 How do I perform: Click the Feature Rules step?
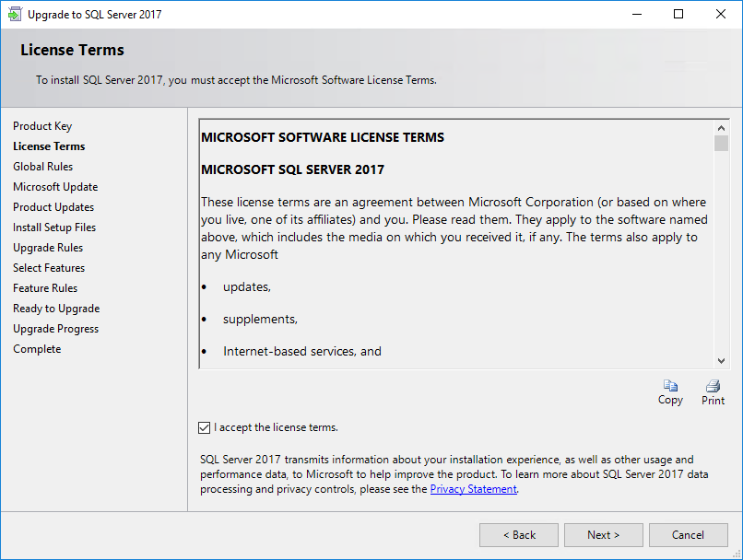(x=45, y=288)
